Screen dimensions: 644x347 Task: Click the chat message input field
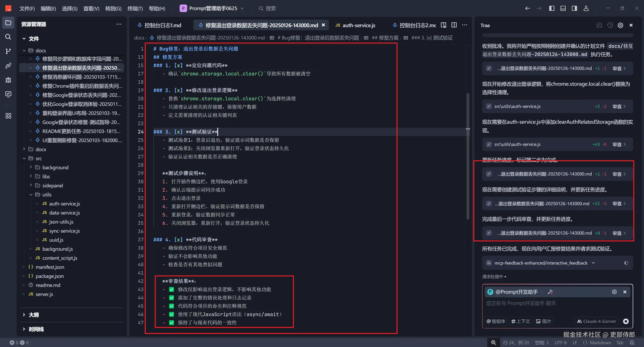click(557, 303)
